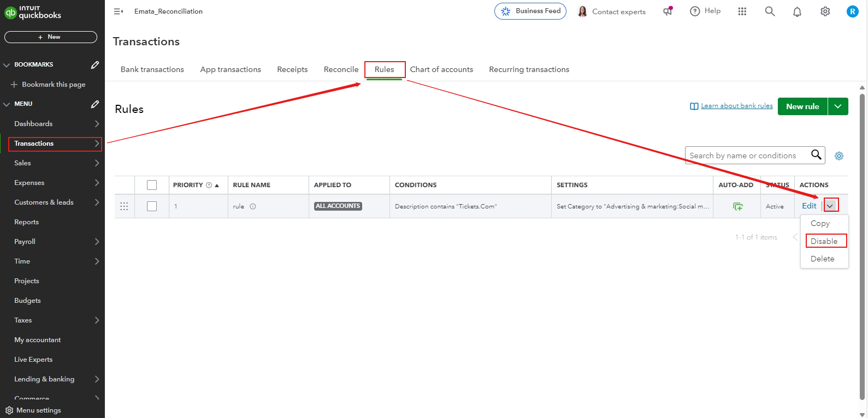Image resolution: width=868 pixels, height=418 pixels.
Task: Click the Menu settings gear icon
Action: tap(9, 410)
